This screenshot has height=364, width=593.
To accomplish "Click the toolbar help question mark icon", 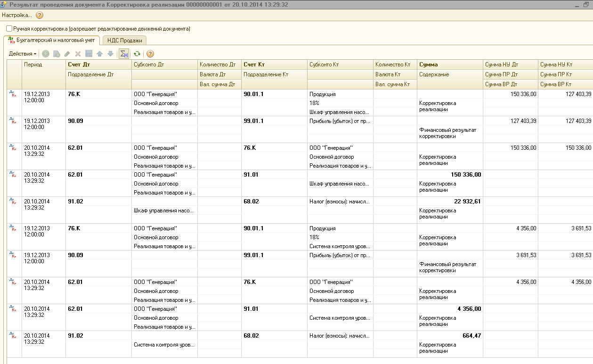I will click(150, 54).
